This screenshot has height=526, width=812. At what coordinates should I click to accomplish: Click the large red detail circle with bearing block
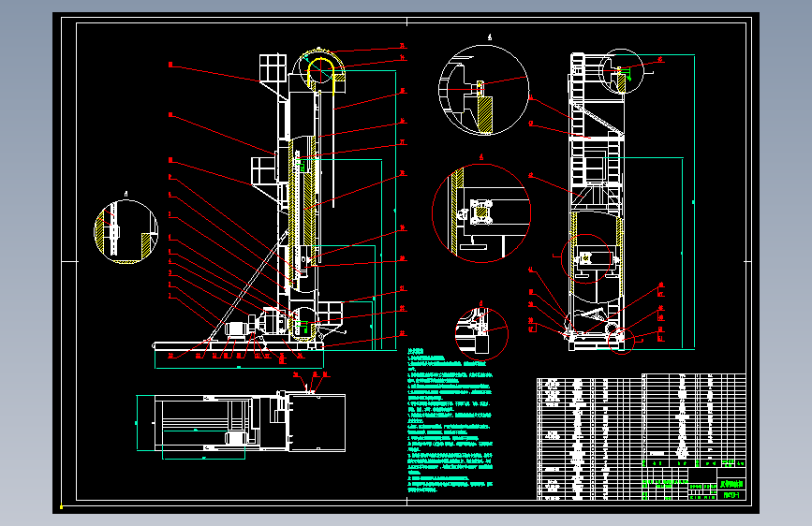pos(481,212)
